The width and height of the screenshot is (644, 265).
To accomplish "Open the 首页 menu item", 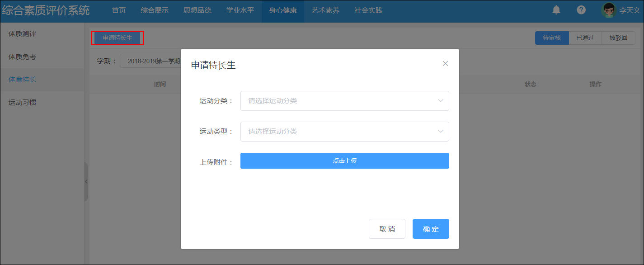I will (x=119, y=10).
